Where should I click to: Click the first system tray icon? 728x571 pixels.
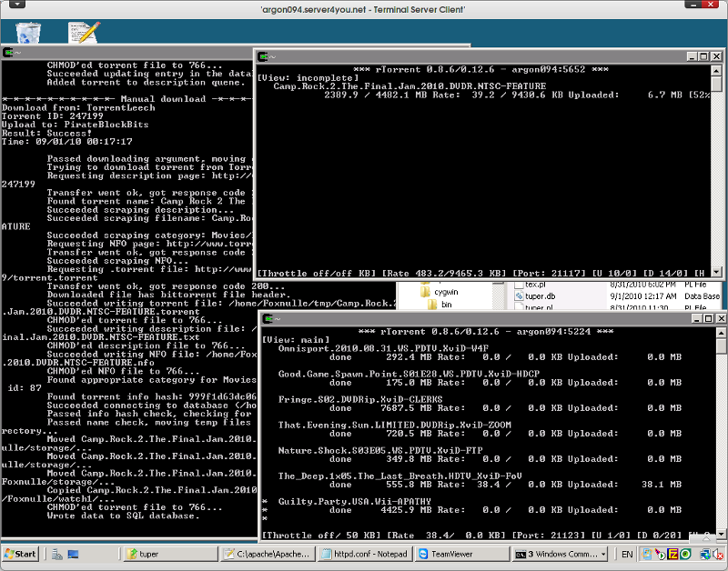646,554
